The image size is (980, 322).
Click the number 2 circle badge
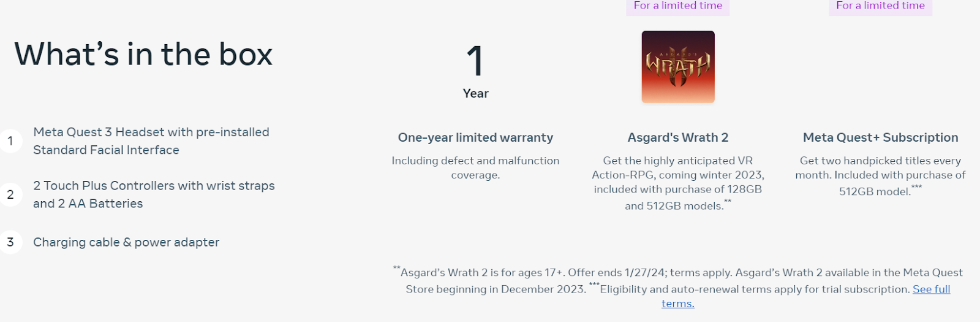click(10, 194)
